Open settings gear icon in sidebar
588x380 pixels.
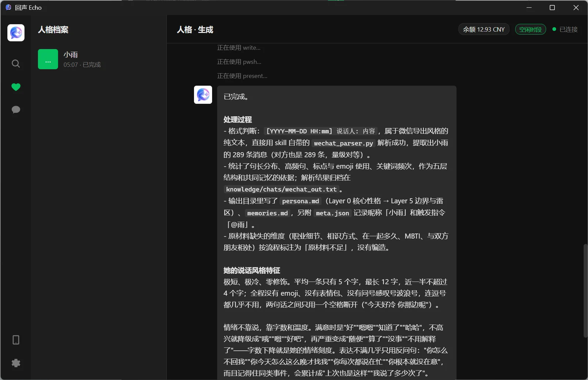click(x=16, y=363)
